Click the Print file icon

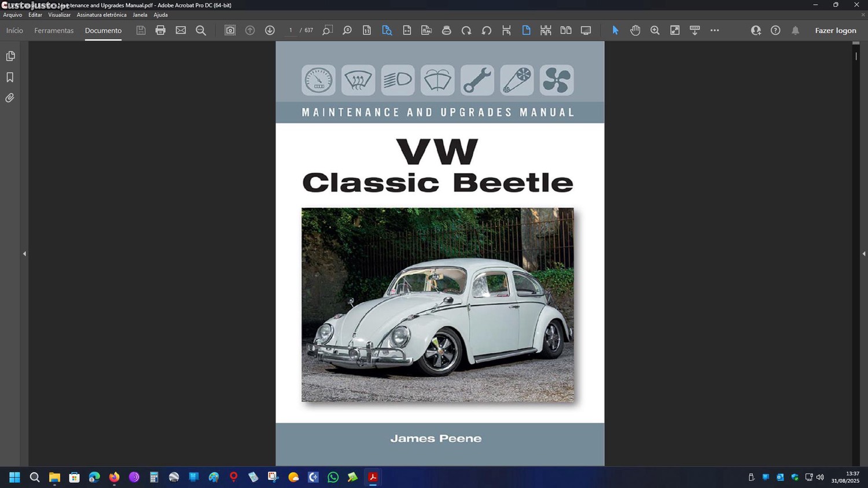[x=160, y=30]
